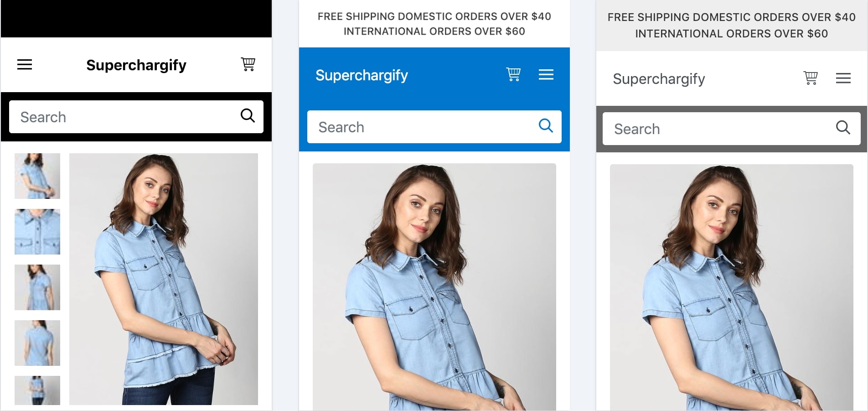868x411 pixels.
Task: Click the gray Superchargify logo text
Action: [x=659, y=79]
